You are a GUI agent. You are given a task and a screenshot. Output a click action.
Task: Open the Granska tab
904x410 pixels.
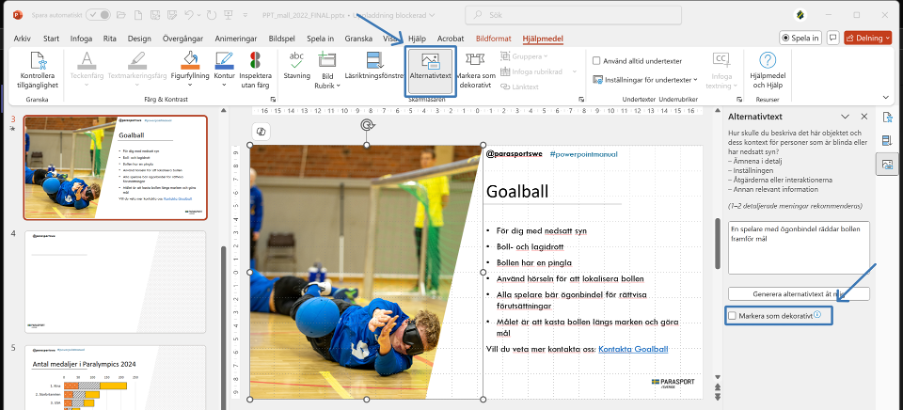358,39
